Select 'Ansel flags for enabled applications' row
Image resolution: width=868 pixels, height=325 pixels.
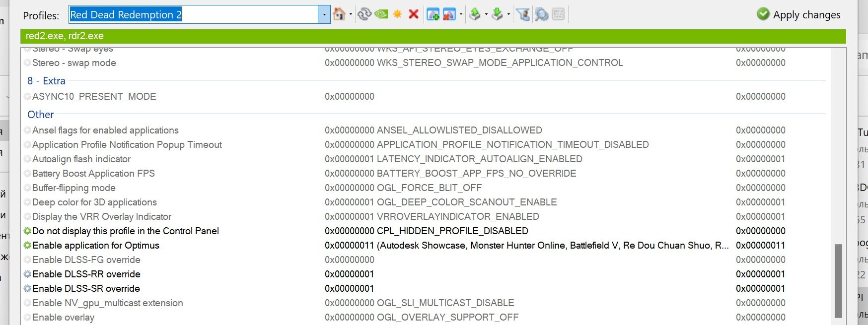point(426,130)
